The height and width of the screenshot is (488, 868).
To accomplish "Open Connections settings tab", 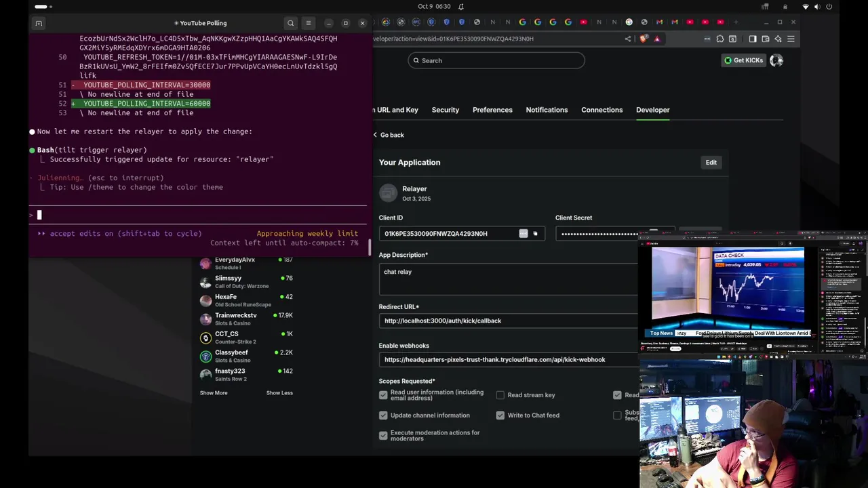I will (x=601, y=110).
